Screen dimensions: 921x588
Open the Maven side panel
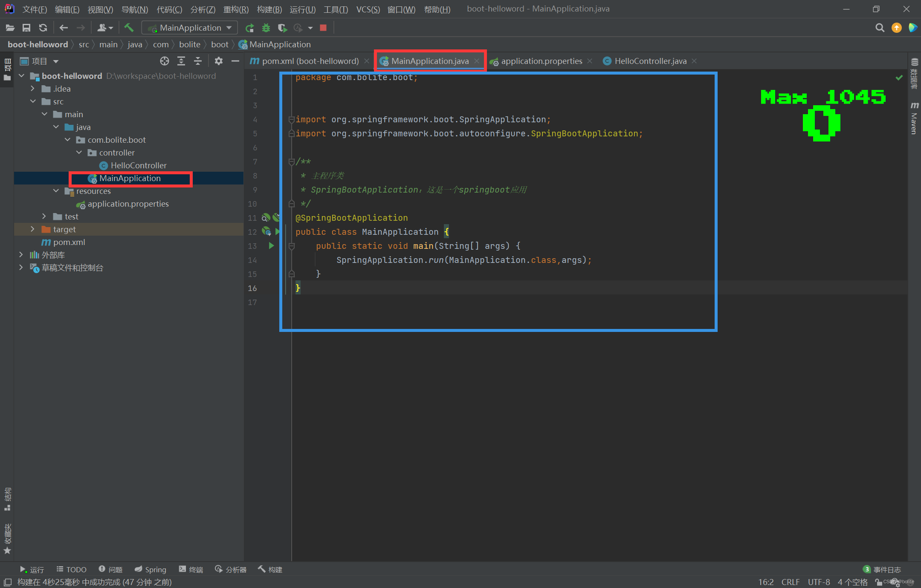click(914, 118)
